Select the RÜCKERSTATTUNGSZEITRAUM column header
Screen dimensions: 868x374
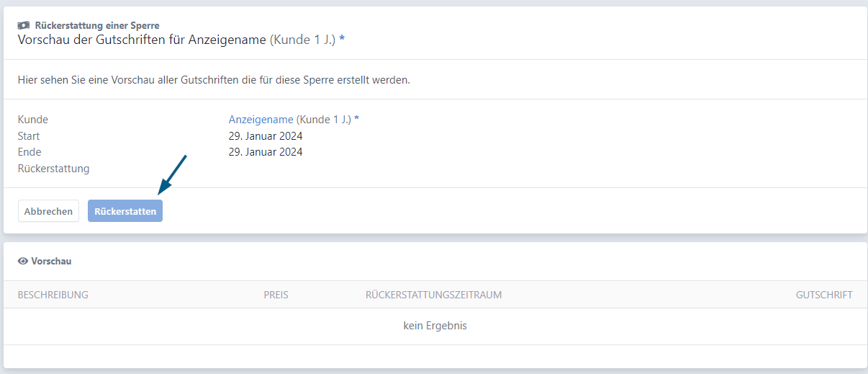click(434, 295)
